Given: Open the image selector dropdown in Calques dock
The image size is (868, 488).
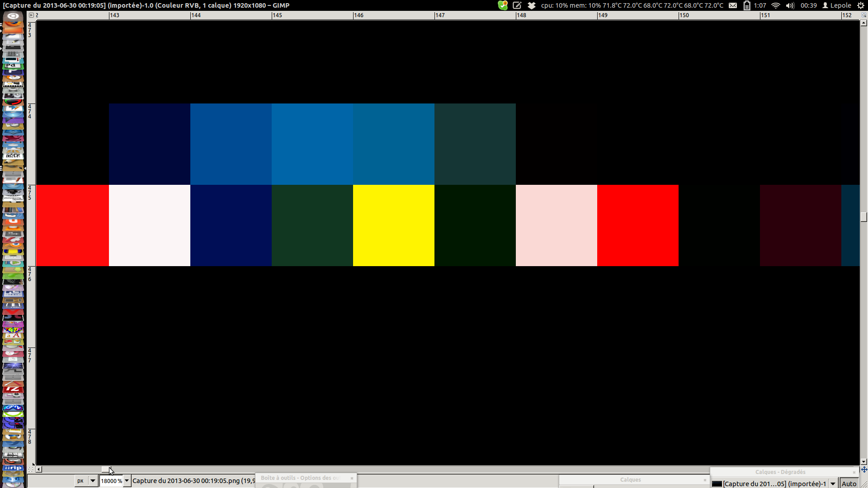Looking at the screenshot, I should [x=833, y=483].
